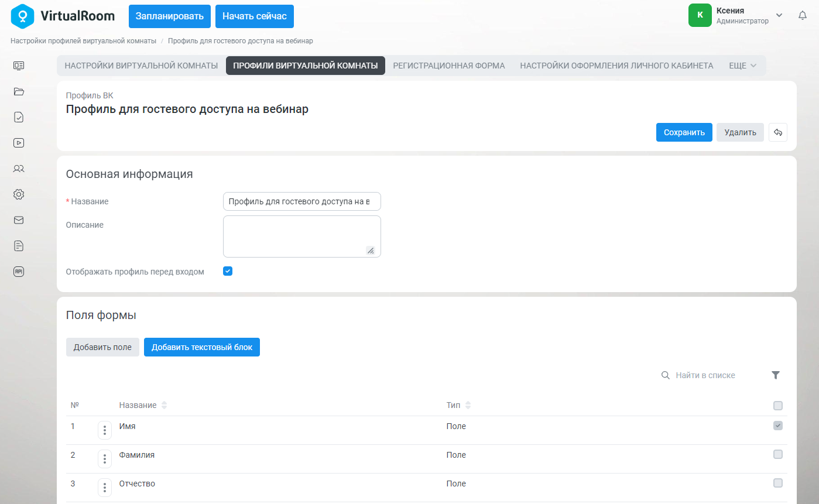This screenshot has height=504, width=819.
Task: Open 'Настройки профилей виртуальной комнаты' breadcrumb link
Action: click(x=83, y=41)
